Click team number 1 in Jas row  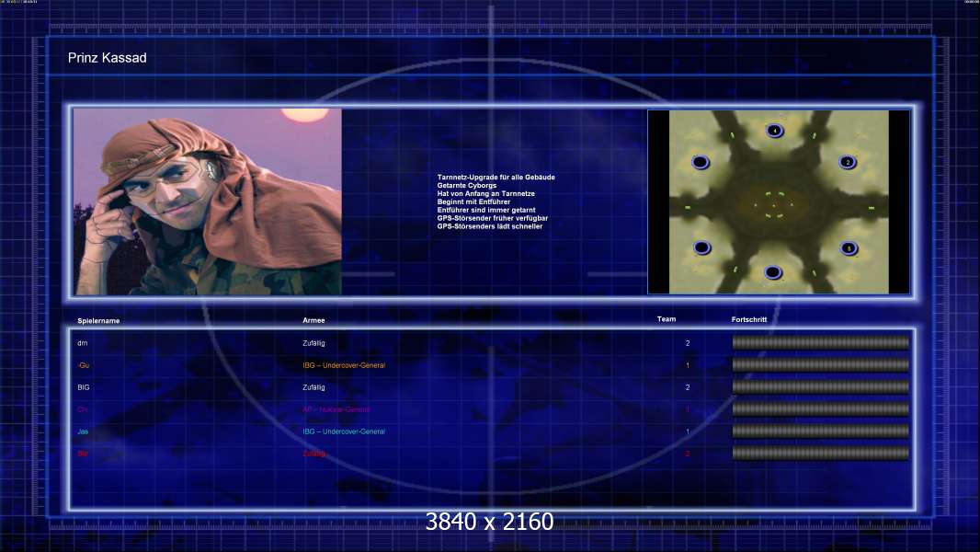[x=688, y=431]
